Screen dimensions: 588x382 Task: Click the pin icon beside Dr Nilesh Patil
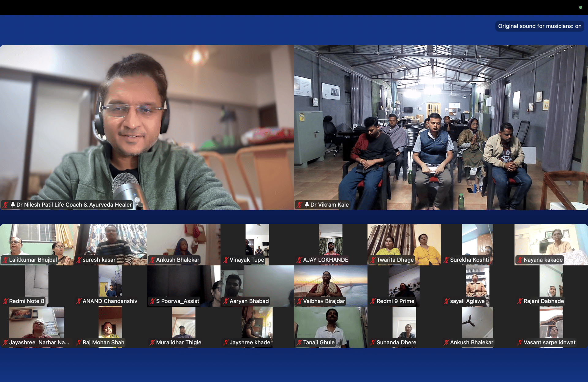click(x=13, y=204)
